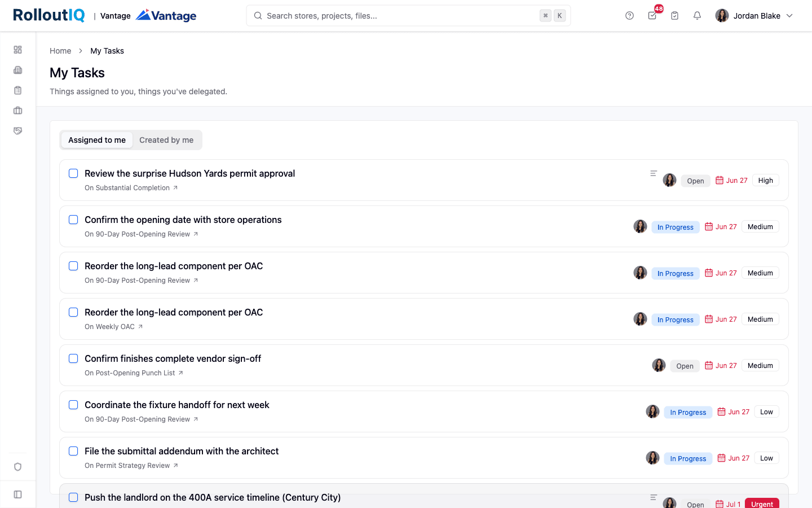This screenshot has width=812, height=508.
Task: Check off Confirm the opening date with store operations
Action: [x=73, y=220]
